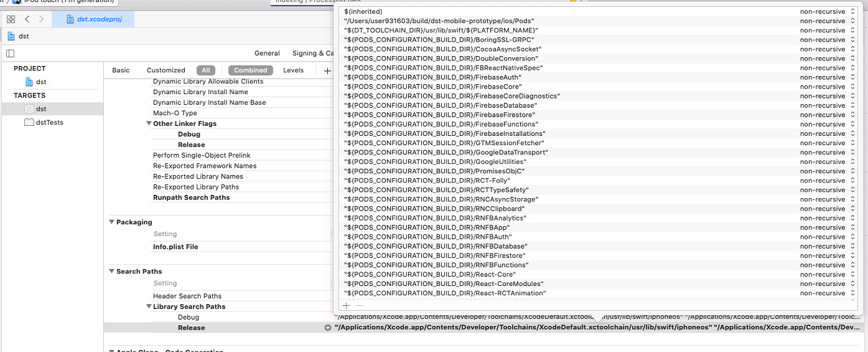Remove the selected path with minus button
This screenshot has height=352, width=868.
pos(359,305)
